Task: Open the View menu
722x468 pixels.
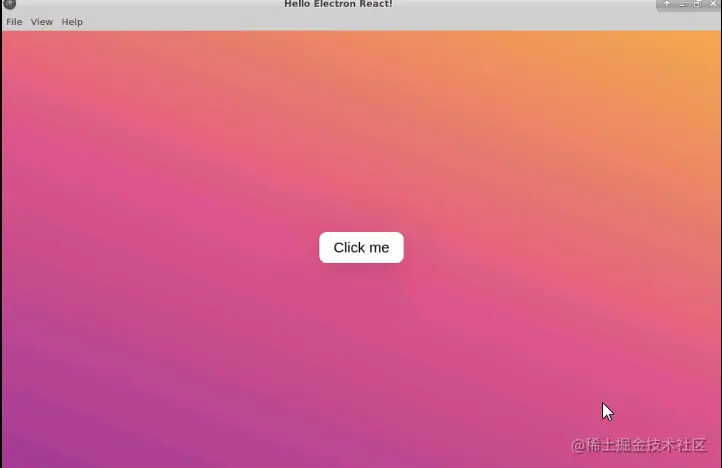Action: (x=41, y=22)
